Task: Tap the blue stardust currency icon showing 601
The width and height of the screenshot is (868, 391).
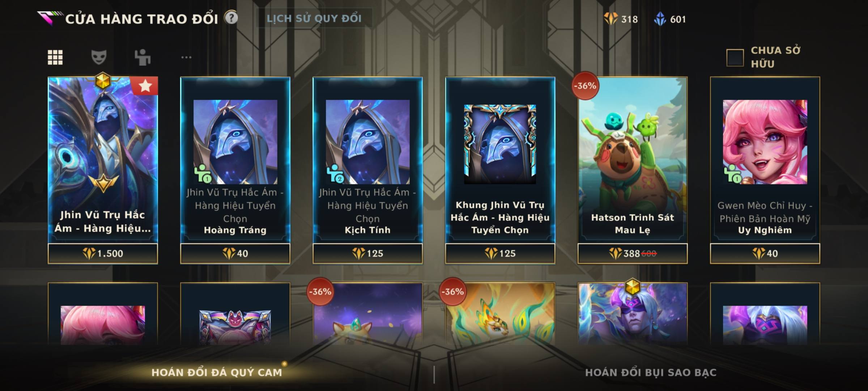Action: point(660,19)
